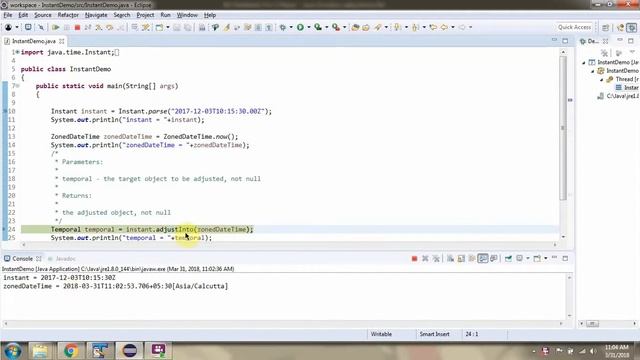Switch to the Java perspective icon
The height and width of the screenshot is (360, 640).
[620, 27]
